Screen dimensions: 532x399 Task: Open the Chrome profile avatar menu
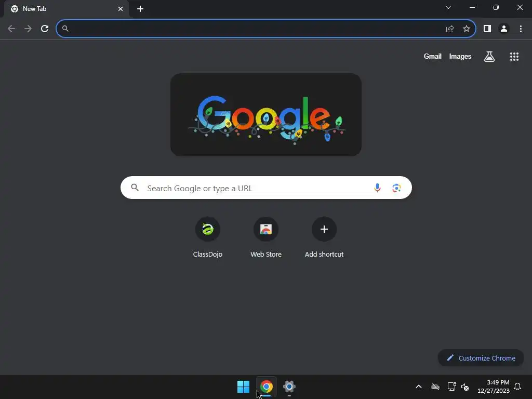504,29
